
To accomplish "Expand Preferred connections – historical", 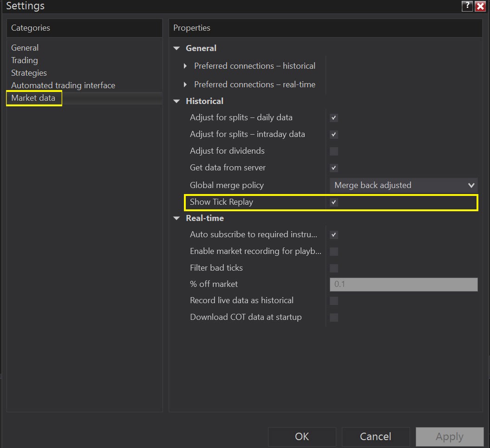I will pos(185,66).
